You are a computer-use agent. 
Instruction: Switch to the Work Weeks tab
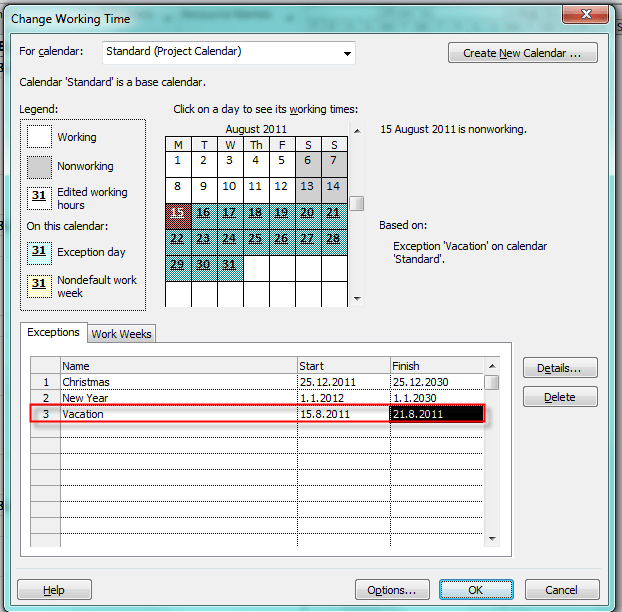pos(121,334)
